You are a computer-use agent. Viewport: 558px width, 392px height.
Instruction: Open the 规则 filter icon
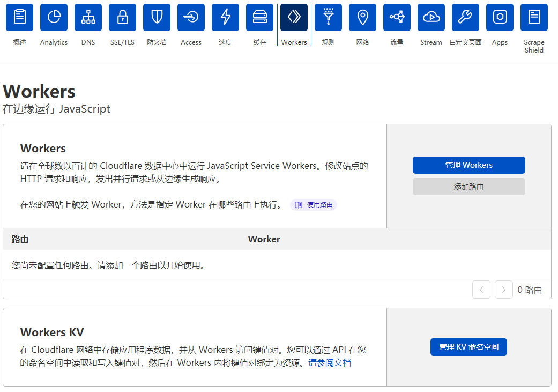328,17
